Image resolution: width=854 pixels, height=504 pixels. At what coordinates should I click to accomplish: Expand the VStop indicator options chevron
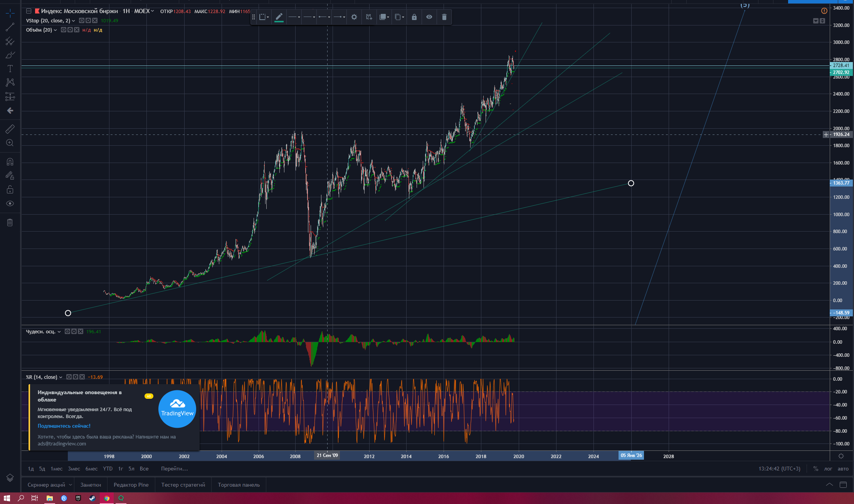coord(73,21)
